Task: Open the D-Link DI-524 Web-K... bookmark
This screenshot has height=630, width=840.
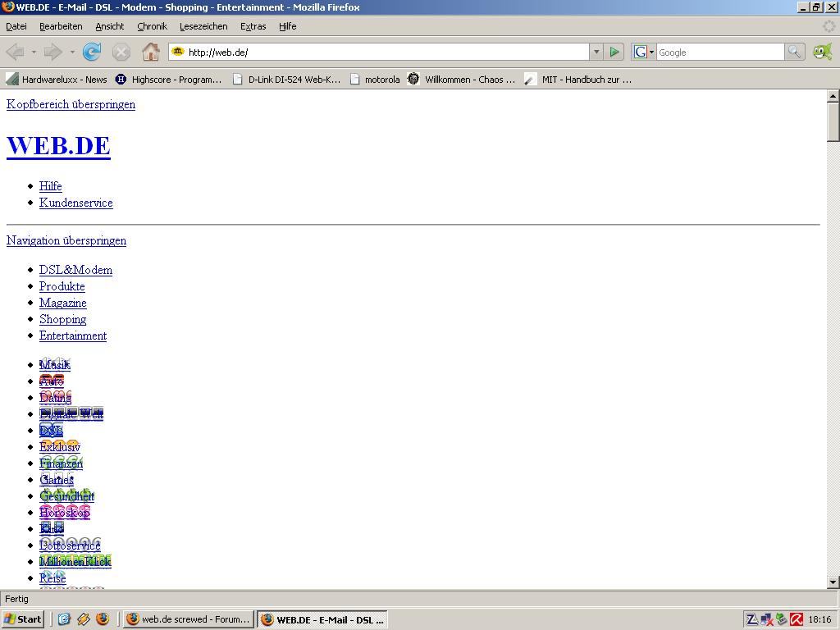Action: point(286,80)
